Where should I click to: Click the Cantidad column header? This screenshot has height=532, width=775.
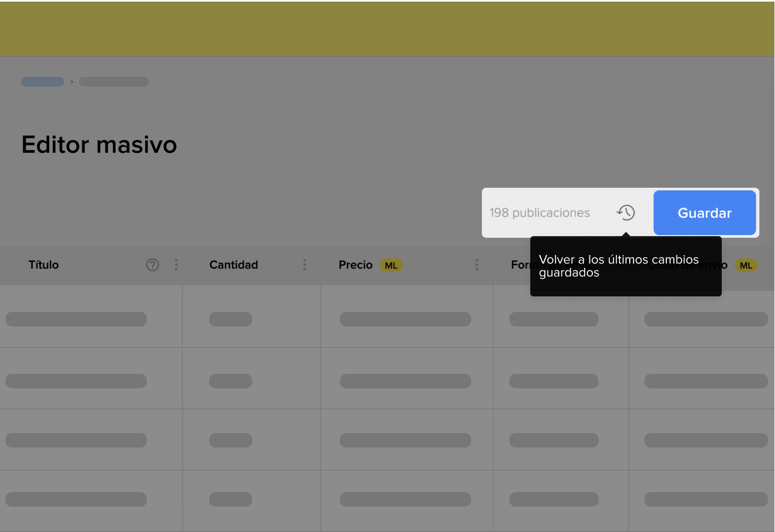click(234, 265)
